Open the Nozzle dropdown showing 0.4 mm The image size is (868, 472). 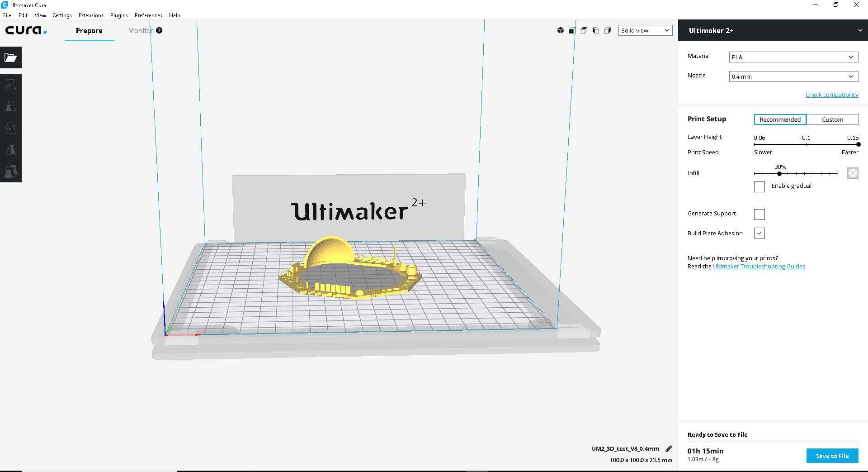[793, 76]
